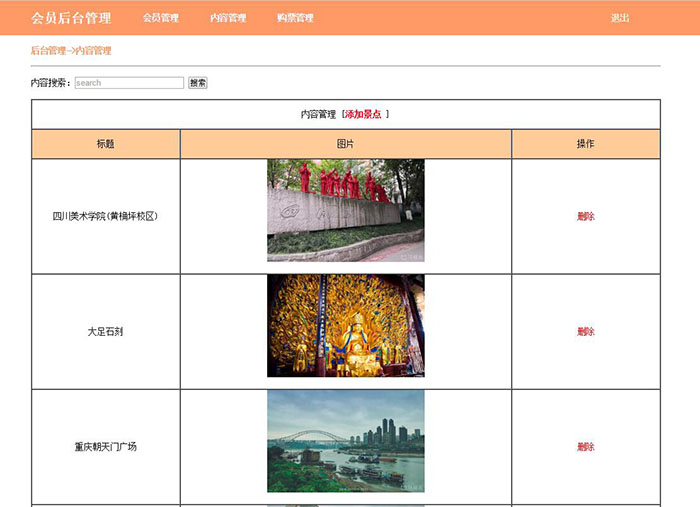Go to the 购票管理 menu
This screenshot has width=700, height=507.
point(295,18)
